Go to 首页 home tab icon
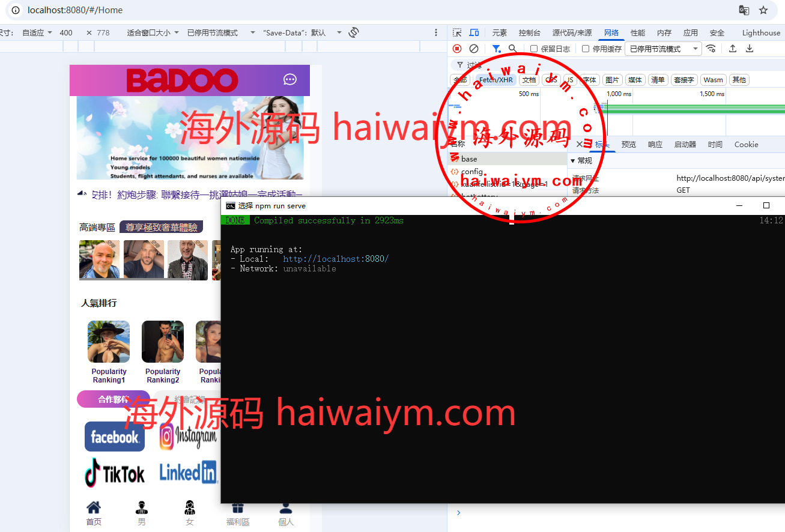The width and height of the screenshot is (785, 532). (94, 507)
